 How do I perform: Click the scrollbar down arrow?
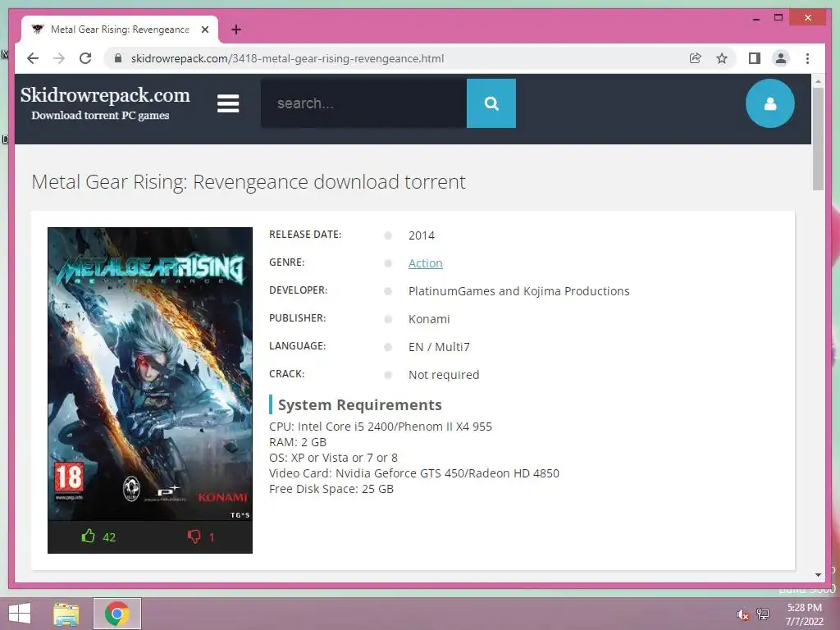point(818,575)
